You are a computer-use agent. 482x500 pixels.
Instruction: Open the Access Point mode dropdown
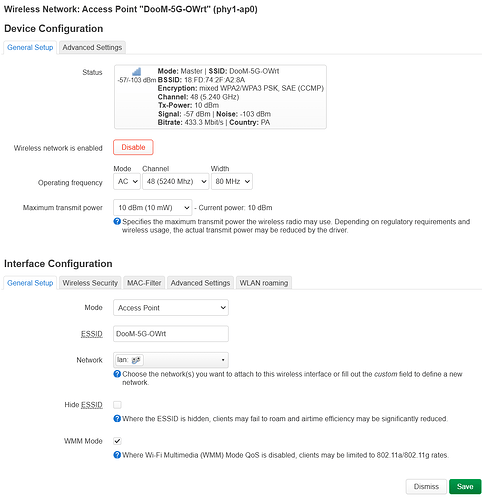[x=171, y=308]
